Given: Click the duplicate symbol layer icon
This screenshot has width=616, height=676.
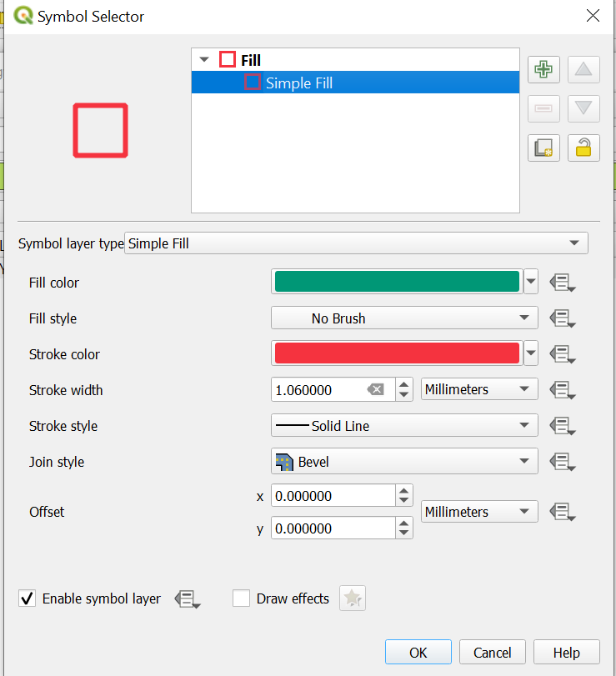Looking at the screenshot, I should 543,148.
